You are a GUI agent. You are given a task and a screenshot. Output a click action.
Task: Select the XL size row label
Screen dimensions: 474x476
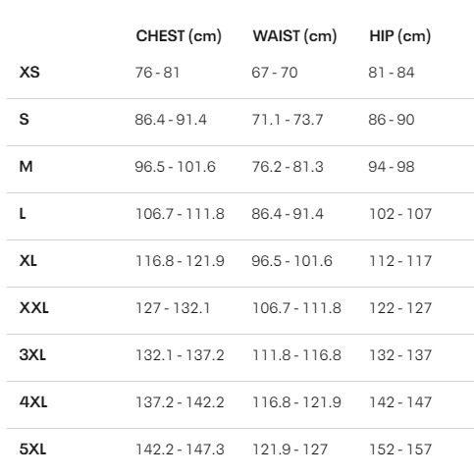tap(28, 261)
